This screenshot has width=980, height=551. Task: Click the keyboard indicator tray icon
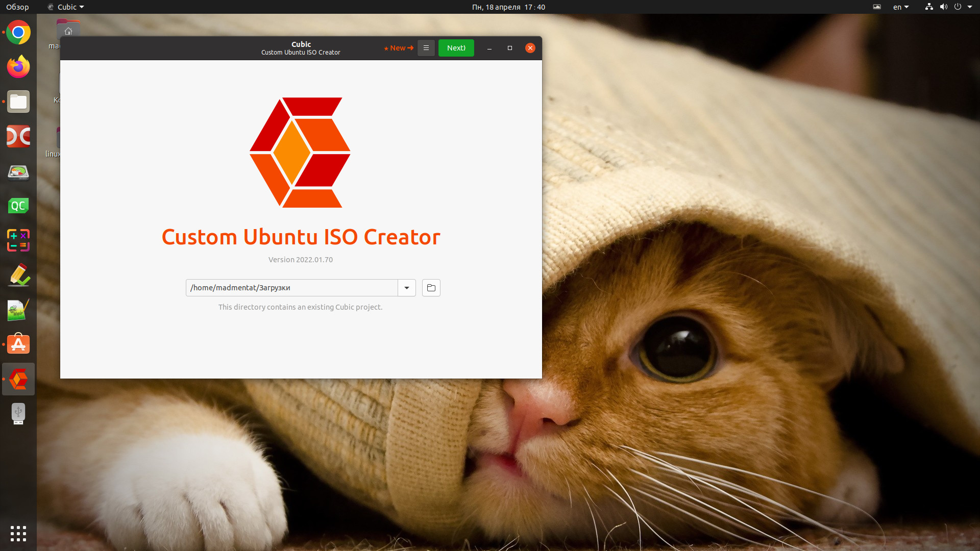pos(877,7)
